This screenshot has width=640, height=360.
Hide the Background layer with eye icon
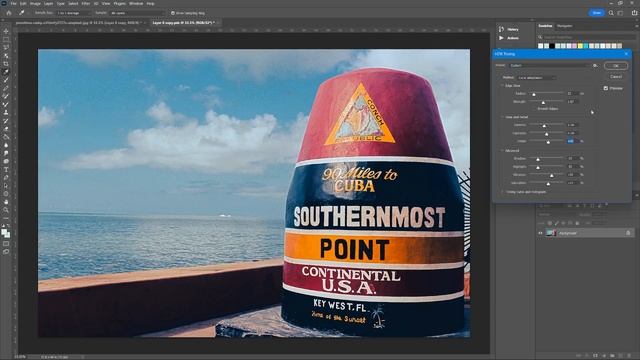click(x=540, y=233)
